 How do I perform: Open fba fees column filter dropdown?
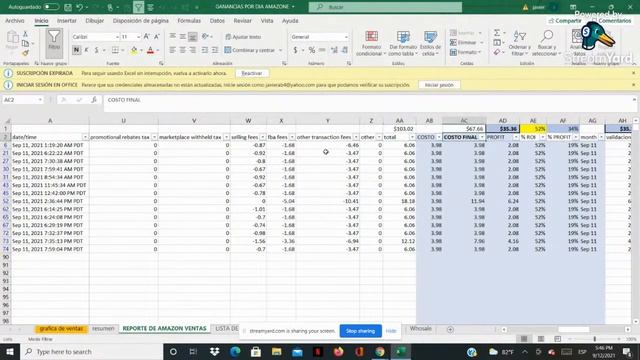tap(292, 137)
